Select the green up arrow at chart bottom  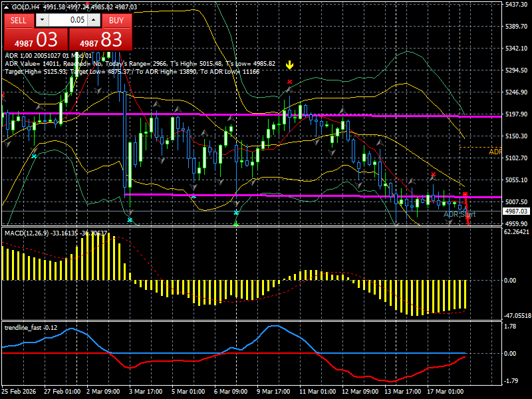coord(236,223)
